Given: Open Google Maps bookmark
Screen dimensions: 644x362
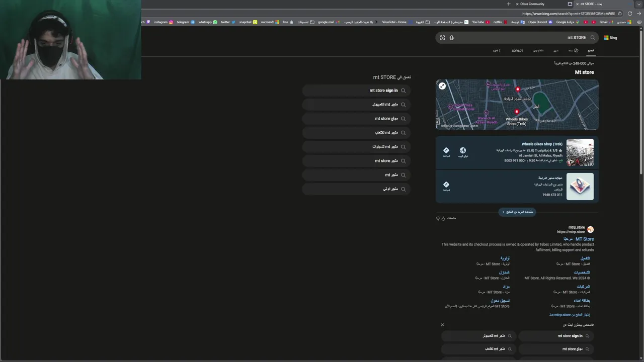Looking at the screenshot, I should click(x=568, y=22).
